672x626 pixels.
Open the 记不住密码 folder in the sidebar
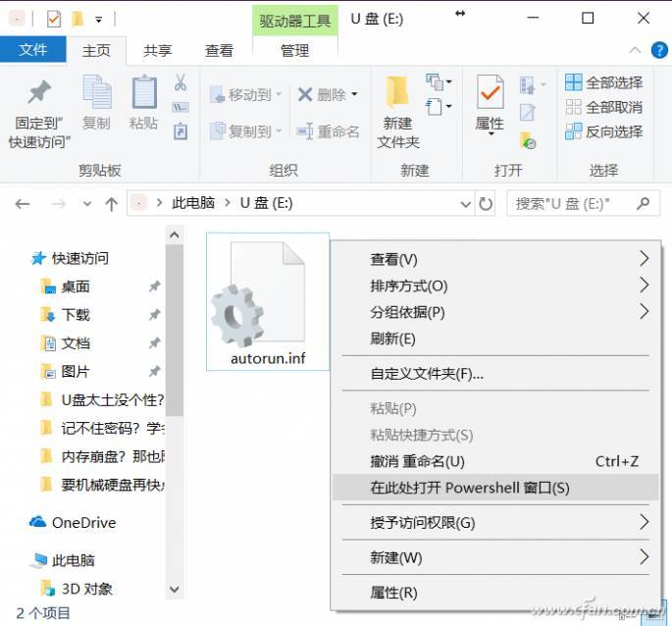click(102, 428)
